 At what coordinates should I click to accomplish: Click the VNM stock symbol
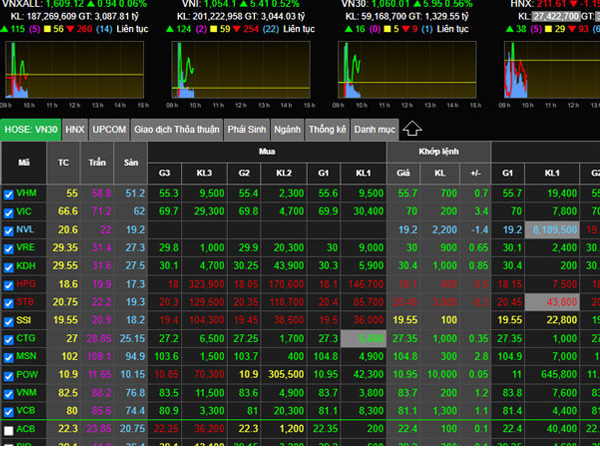tap(26, 393)
